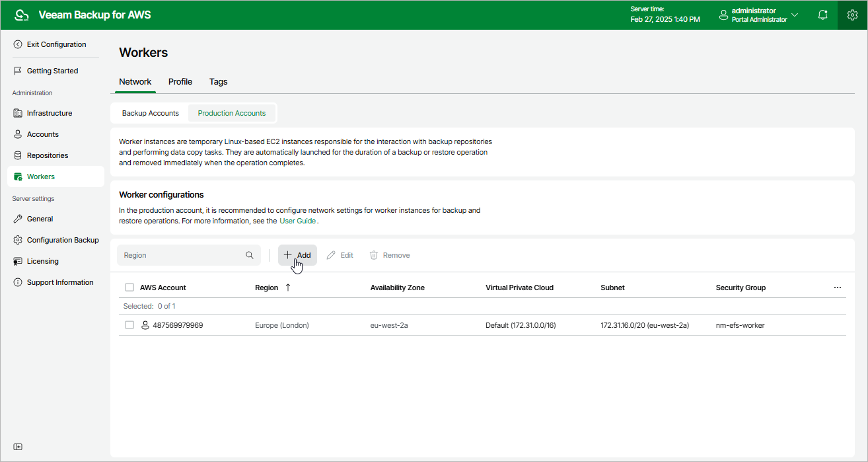Go to Repositories in the sidebar
868x462 pixels.
coord(47,155)
